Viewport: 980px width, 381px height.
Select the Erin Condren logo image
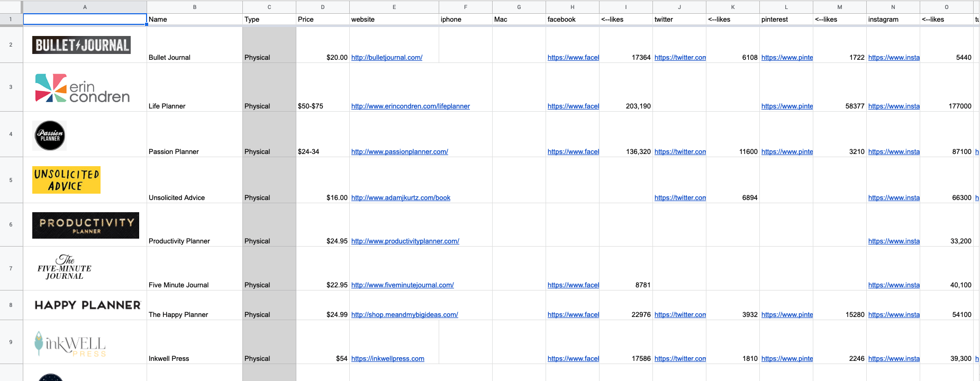coord(82,88)
